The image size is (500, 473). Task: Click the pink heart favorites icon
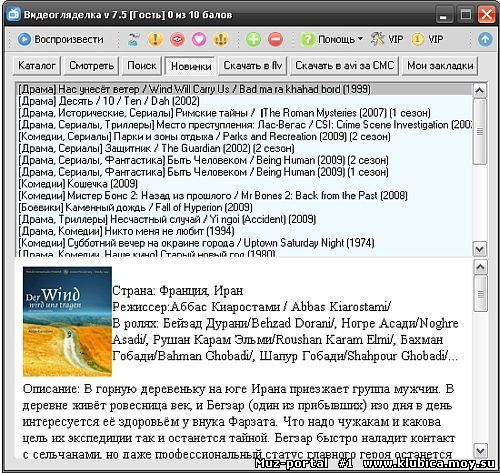(x=199, y=39)
